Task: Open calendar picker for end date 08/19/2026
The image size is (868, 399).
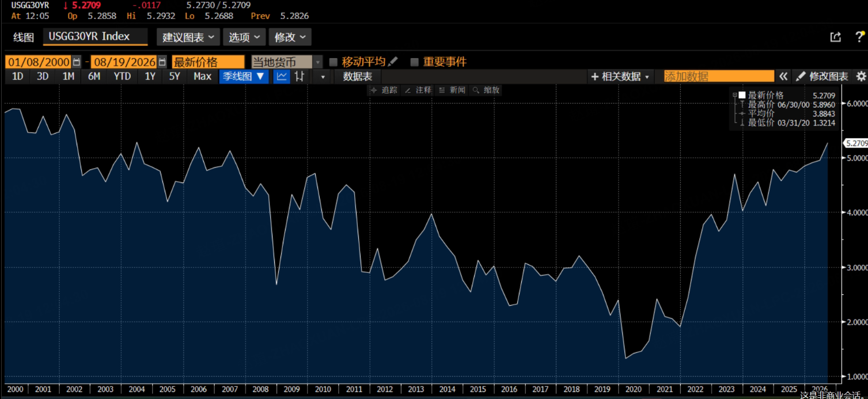Action: (x=162, y=62)
